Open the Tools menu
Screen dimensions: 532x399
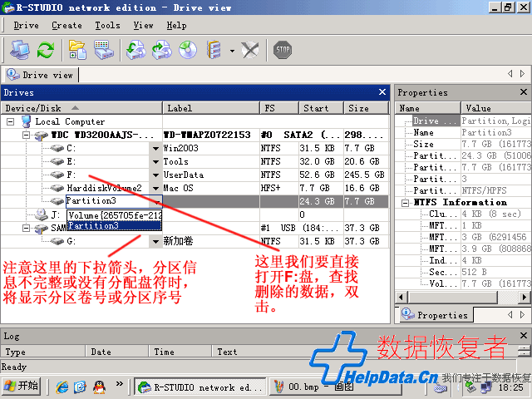107,26
